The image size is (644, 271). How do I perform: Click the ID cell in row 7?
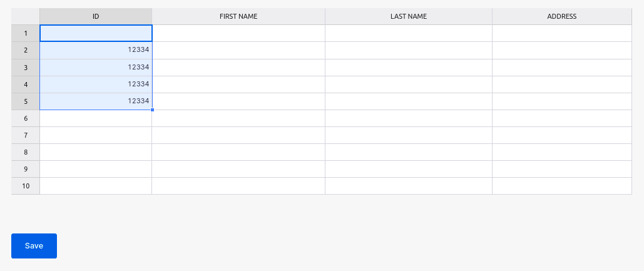[x=96, y=135]
